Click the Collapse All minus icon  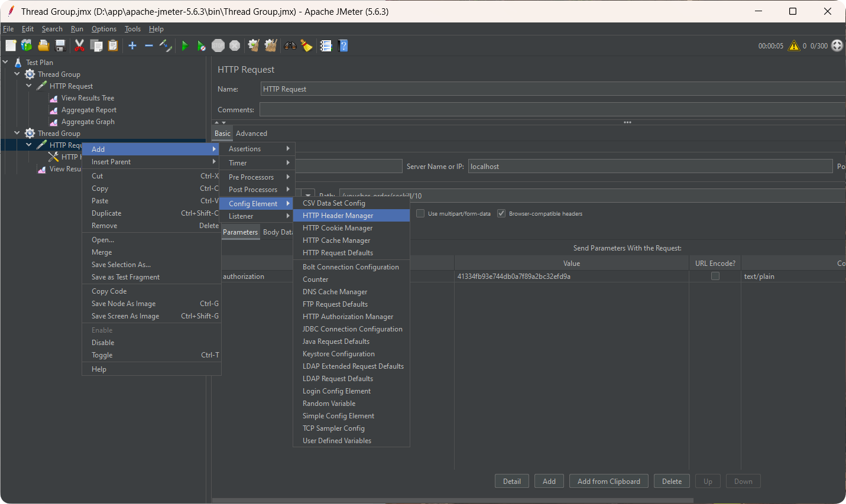(x=149, y=45)
